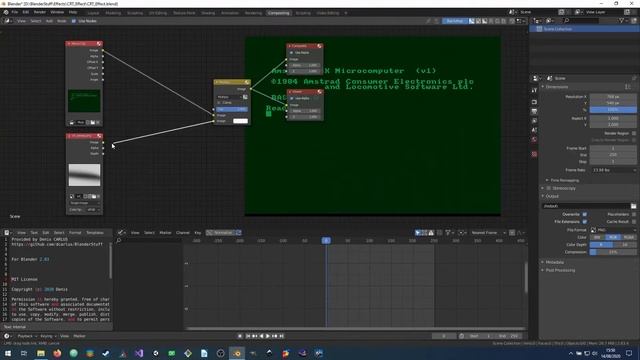Open outliner display mode dropdown
The height and width of the screenshot is (360, 640).
[x=550, y=20]
